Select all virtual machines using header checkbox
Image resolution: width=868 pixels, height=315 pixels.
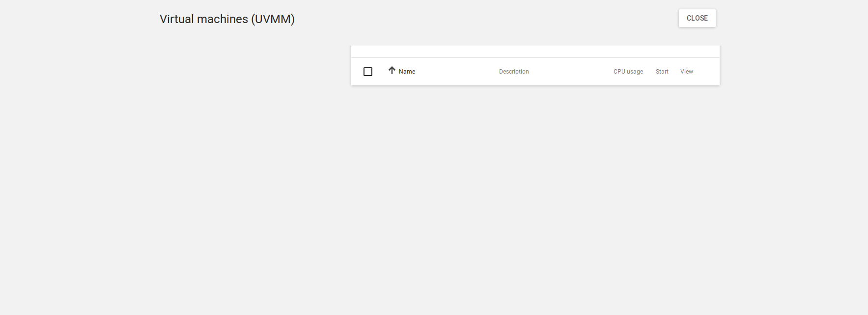click(x=368, y=72)
